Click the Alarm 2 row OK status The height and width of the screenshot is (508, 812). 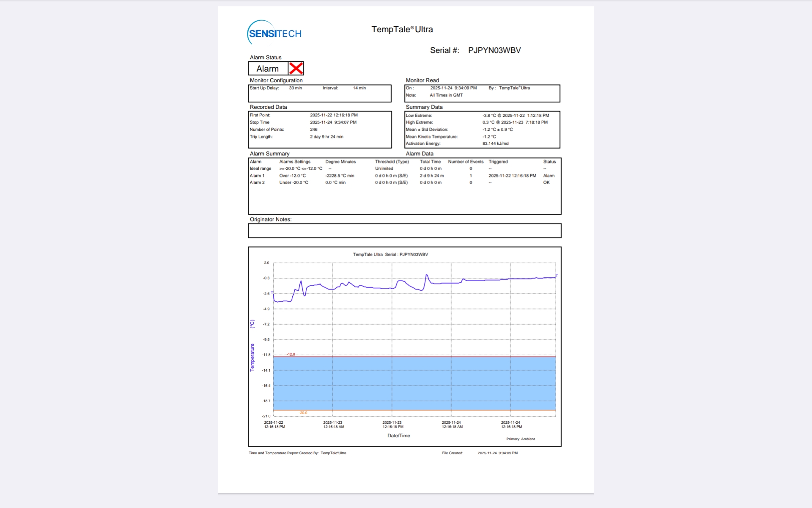pos(546,182)
